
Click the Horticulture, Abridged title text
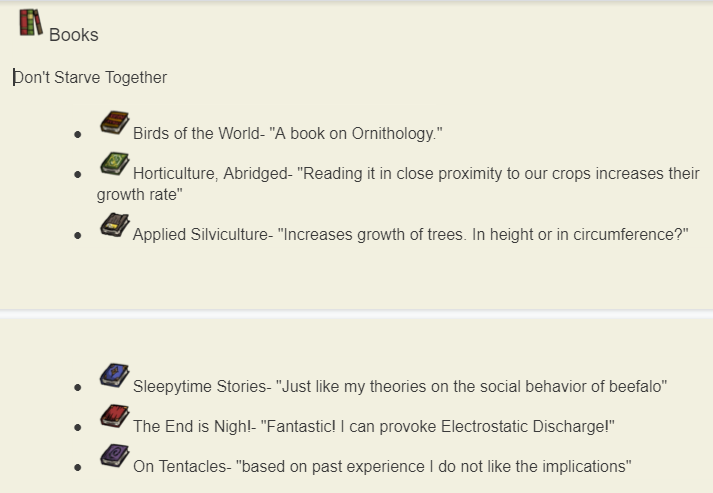tap(208, 174)
